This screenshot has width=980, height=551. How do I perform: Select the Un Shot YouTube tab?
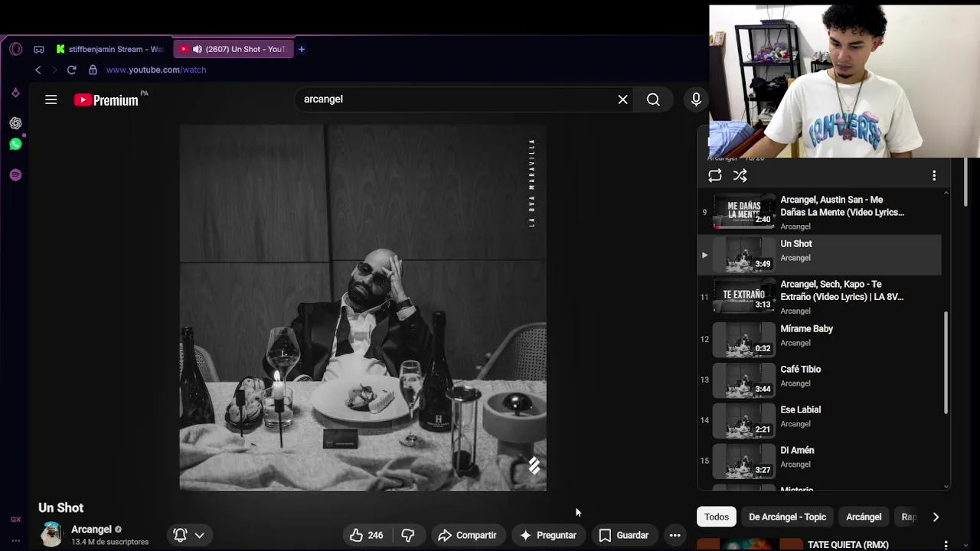point(233,49)
